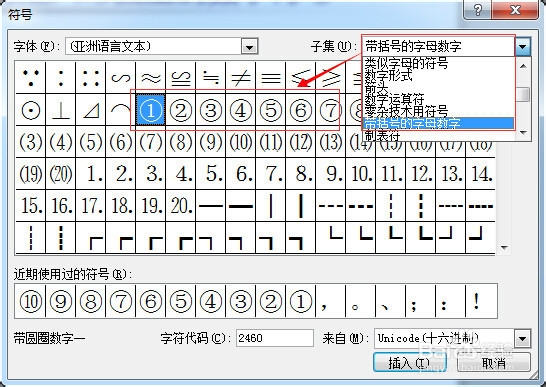Select the circled number ① in the symbol grid
546x387 pixels.
pyautogui.click(x=151, y=110)
